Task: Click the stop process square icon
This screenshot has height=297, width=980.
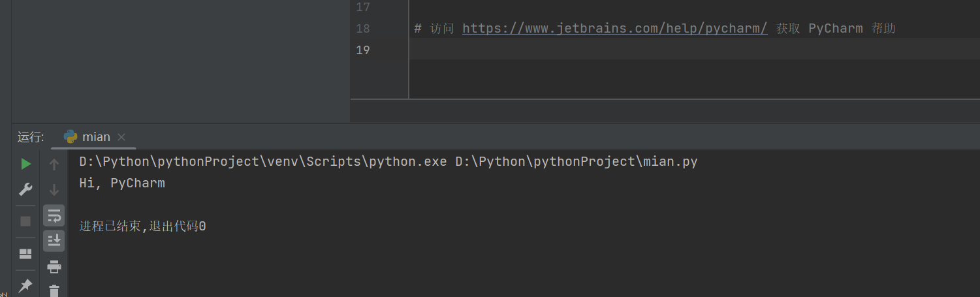Action: [25, 221]
